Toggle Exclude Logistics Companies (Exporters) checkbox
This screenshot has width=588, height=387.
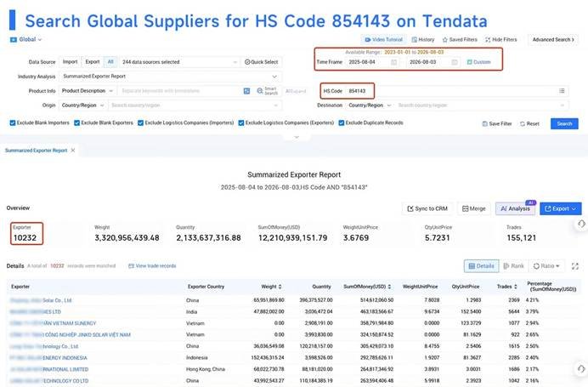[241, 122]
